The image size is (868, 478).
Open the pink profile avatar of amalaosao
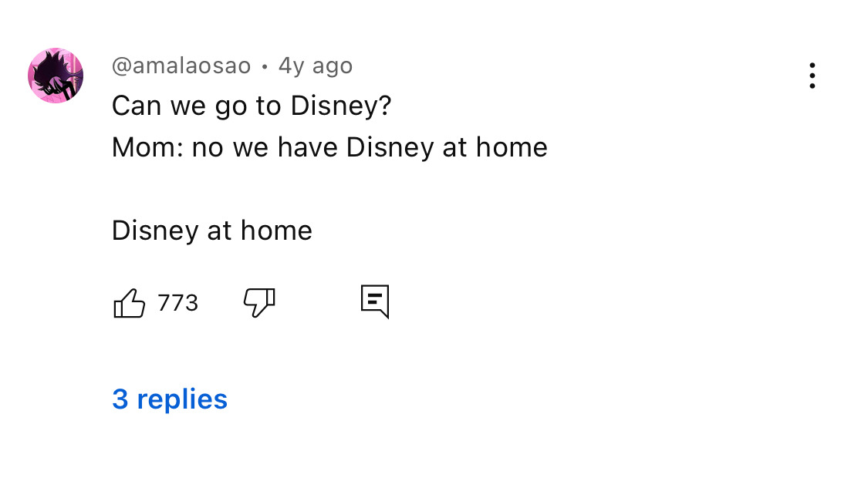(x=56, y=76)
